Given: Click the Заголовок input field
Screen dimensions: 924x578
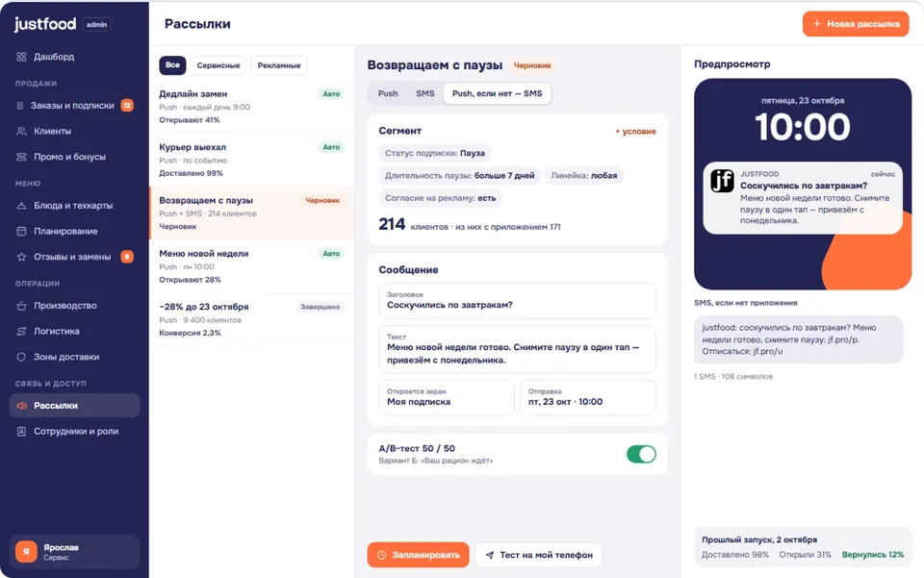Looking at the screenshot, I should pyautogui.click(x=517, y=301).
